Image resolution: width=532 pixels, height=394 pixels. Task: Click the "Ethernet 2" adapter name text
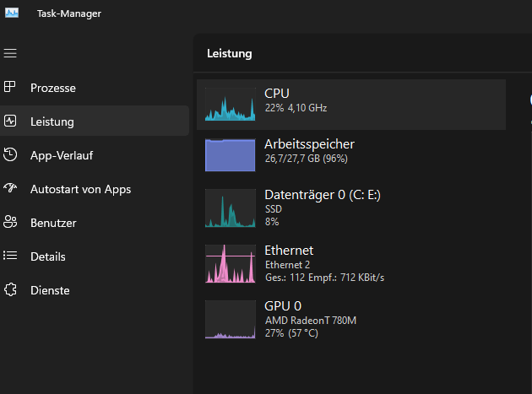[x=287, y=265]
